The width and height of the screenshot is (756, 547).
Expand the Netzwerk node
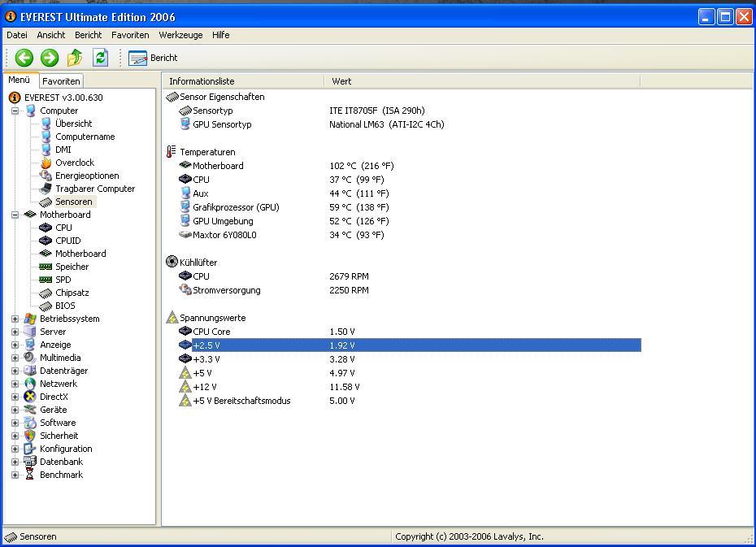coord(15,384)
